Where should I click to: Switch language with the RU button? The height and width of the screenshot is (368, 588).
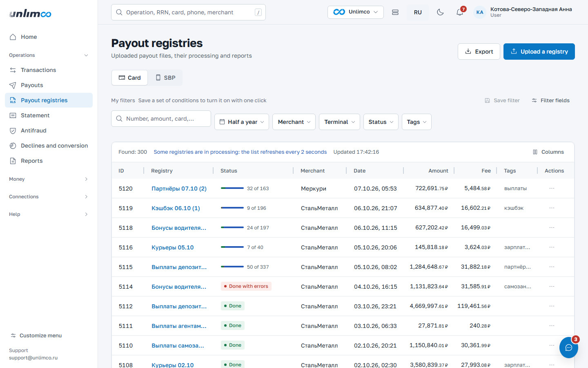pyautogui.click(x=418, y=12)
